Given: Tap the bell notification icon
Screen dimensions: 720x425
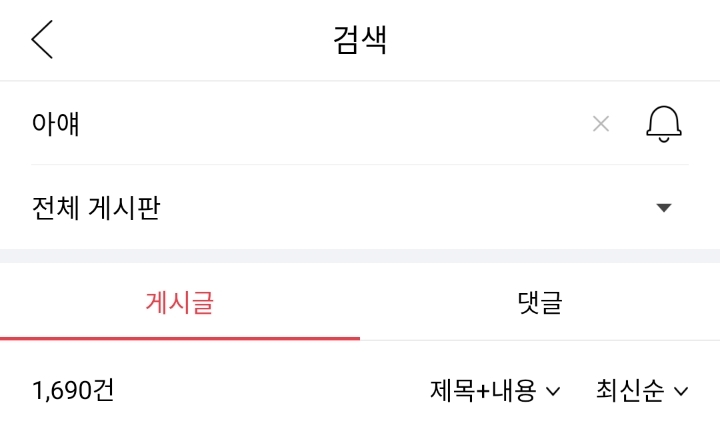Looking at the screenshot, I should coord(664,124).
